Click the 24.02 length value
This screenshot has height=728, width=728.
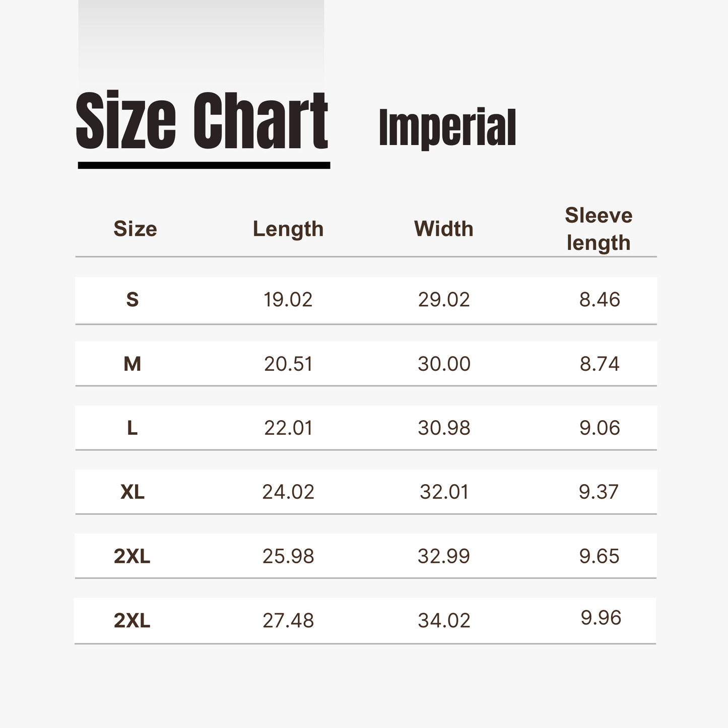(x=288, y=492)
